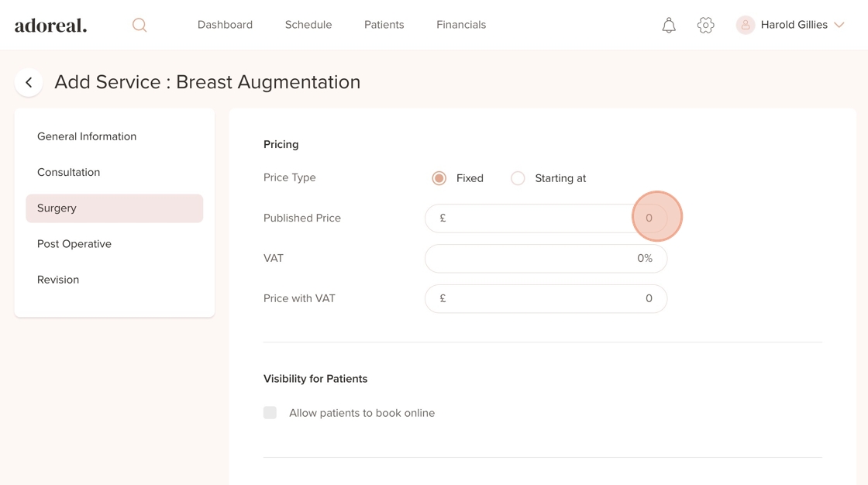Select the Starting at price type
This screenshot has height=485, width=868.
coord(518,178)
